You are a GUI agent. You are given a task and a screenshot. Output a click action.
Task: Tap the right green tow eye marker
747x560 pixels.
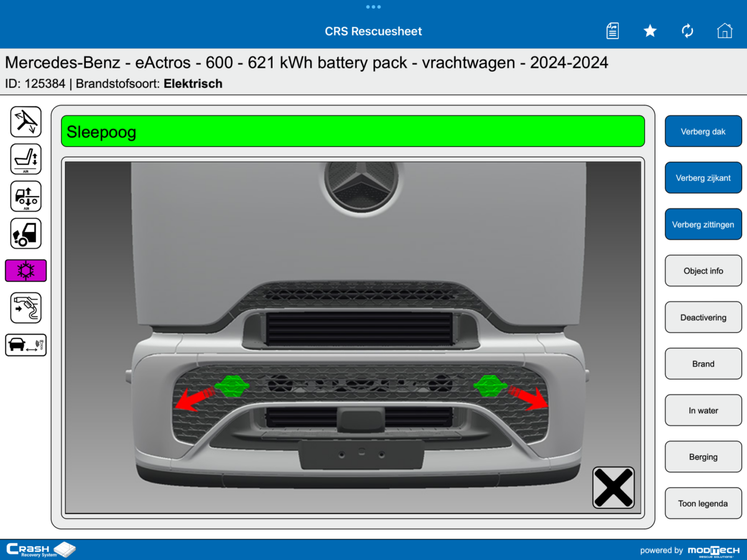(x=491, y=386)
